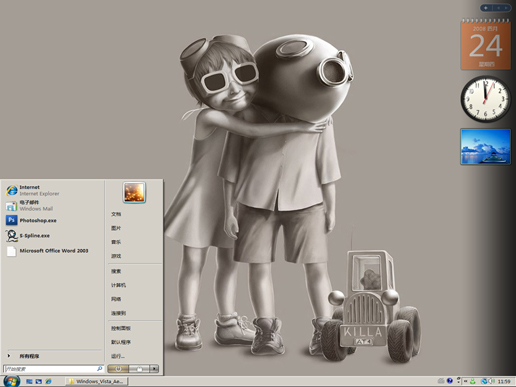This screenshot has height=387, width=516.
Task: Click sidebar previous page arrow
Action: click(498, 7)
